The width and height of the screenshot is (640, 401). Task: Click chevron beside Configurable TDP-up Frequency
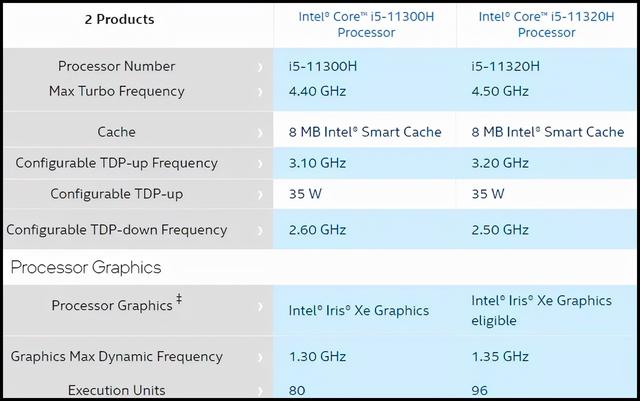(260, 163)
